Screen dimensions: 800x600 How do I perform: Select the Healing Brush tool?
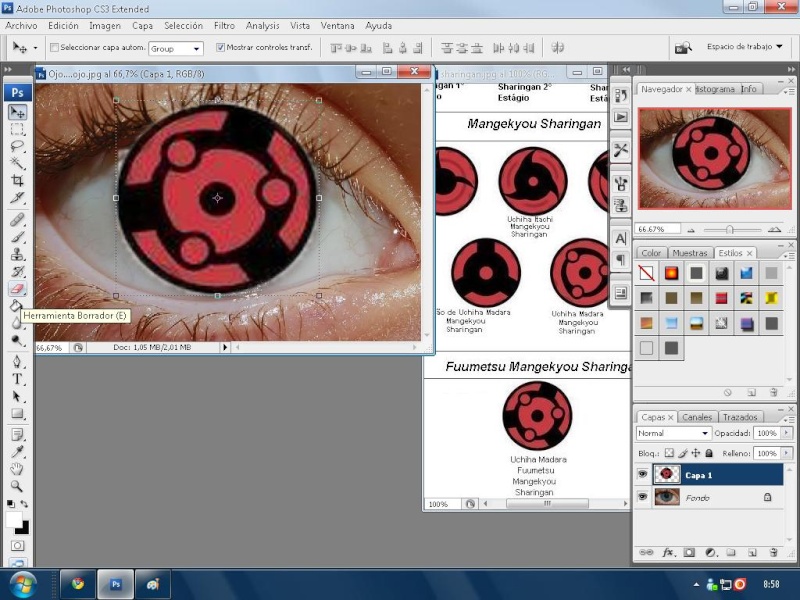pyautogui.click(x=18, y=220)
